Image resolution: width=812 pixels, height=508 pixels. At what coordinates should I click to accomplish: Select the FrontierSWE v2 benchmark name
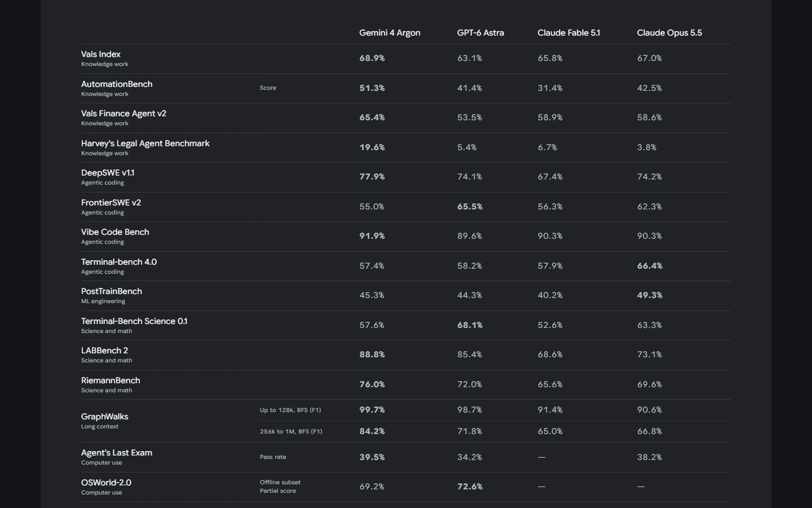111,203
